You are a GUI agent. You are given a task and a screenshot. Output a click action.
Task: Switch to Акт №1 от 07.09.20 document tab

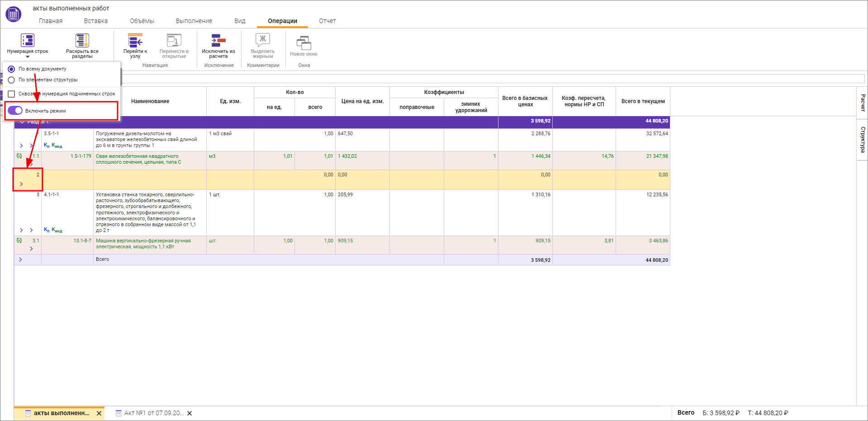[x=153, y=413]
